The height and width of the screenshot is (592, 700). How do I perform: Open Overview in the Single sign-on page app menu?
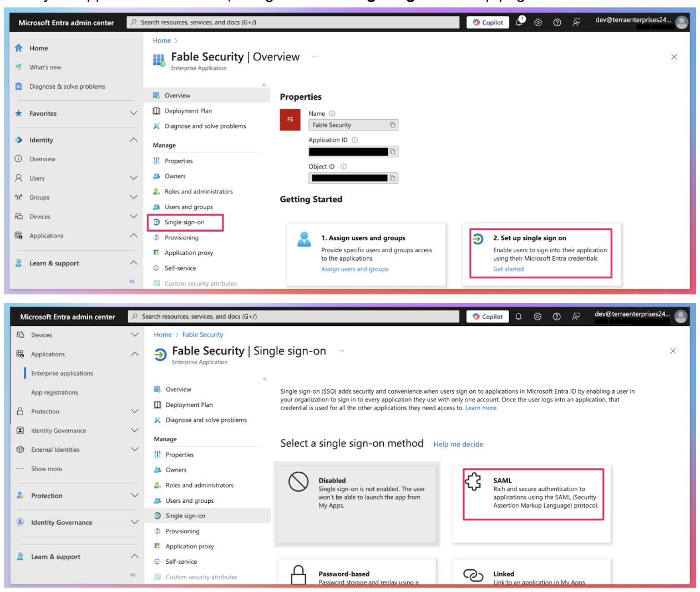point(178,390)
